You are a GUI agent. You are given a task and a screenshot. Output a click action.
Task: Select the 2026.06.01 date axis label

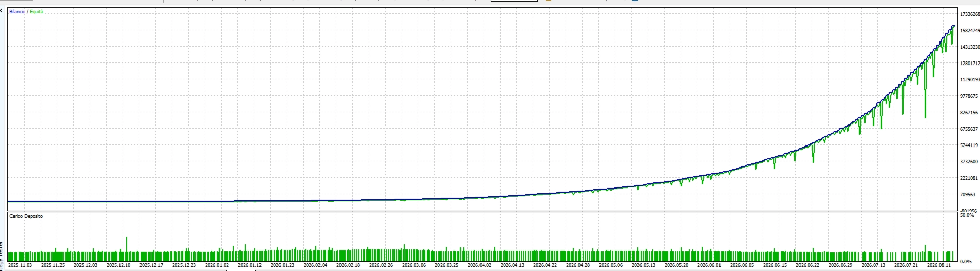pos(709,265)
